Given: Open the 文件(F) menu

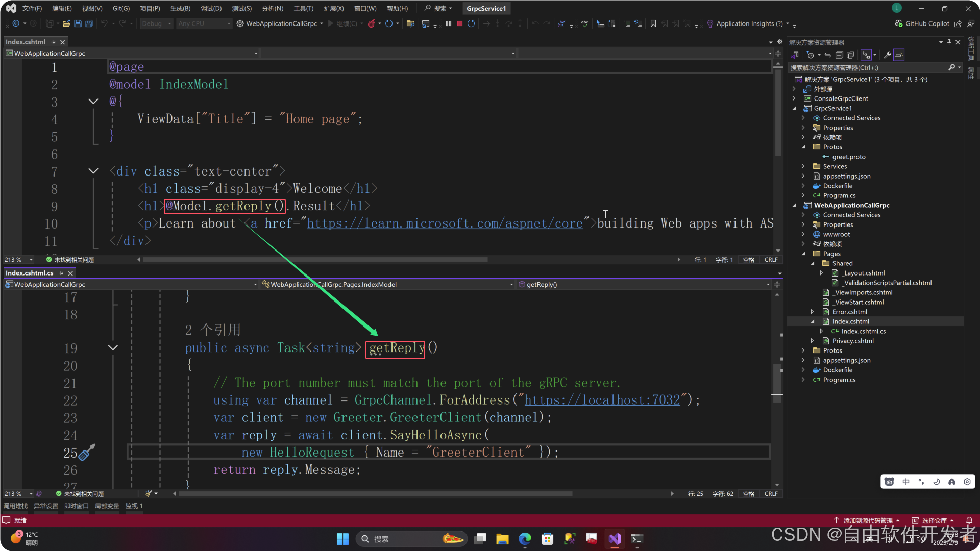Looking at the screenshot, I should (32, 8).
